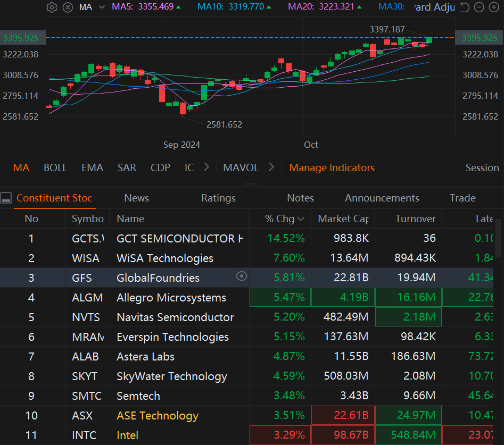Screen dimensions: 504x445
Task: Select the EMA indicator
Action: tap(92, 167)
